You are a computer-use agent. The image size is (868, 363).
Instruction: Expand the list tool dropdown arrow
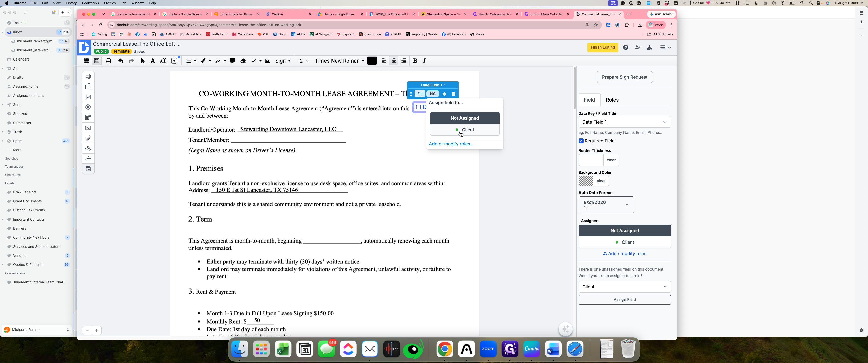click(195, 61)
